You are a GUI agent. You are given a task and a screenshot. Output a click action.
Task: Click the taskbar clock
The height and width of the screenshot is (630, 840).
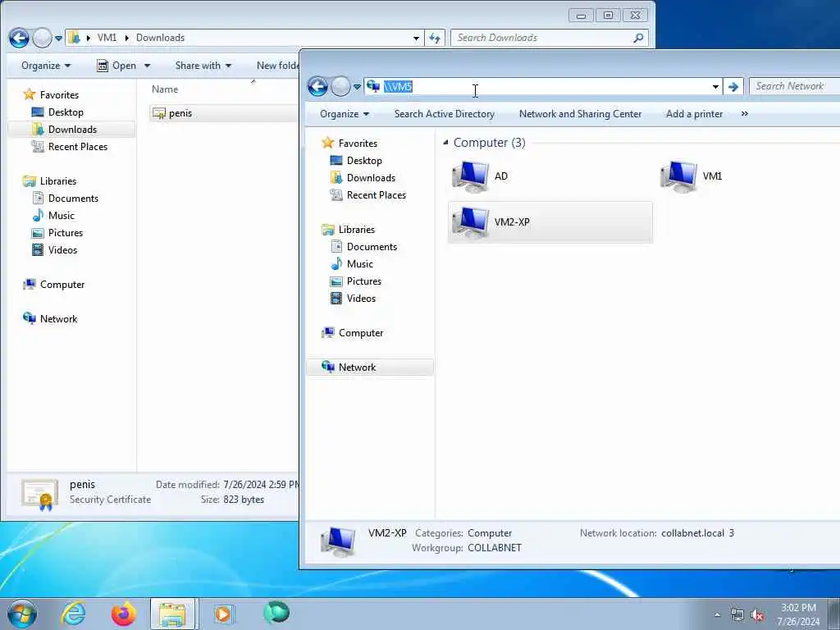798,614
